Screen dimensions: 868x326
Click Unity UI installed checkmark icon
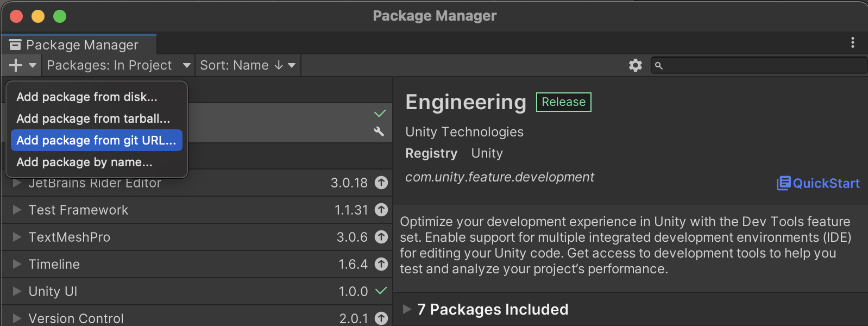point(381,291)
